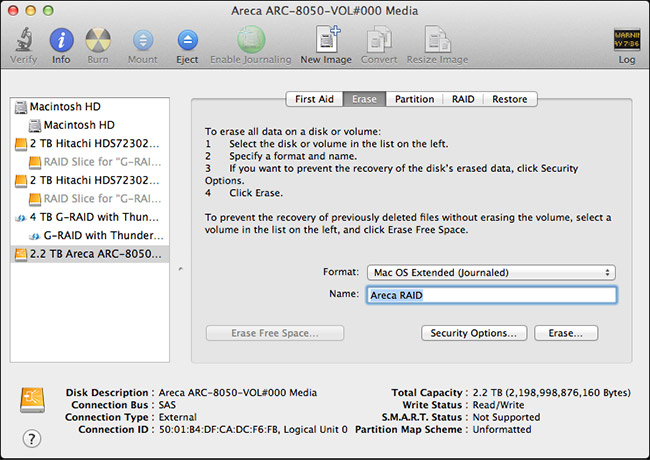Click the Burn toolbar icon
Screen dimensions: 650x460
pyautogui.click(x=98, y=40)
